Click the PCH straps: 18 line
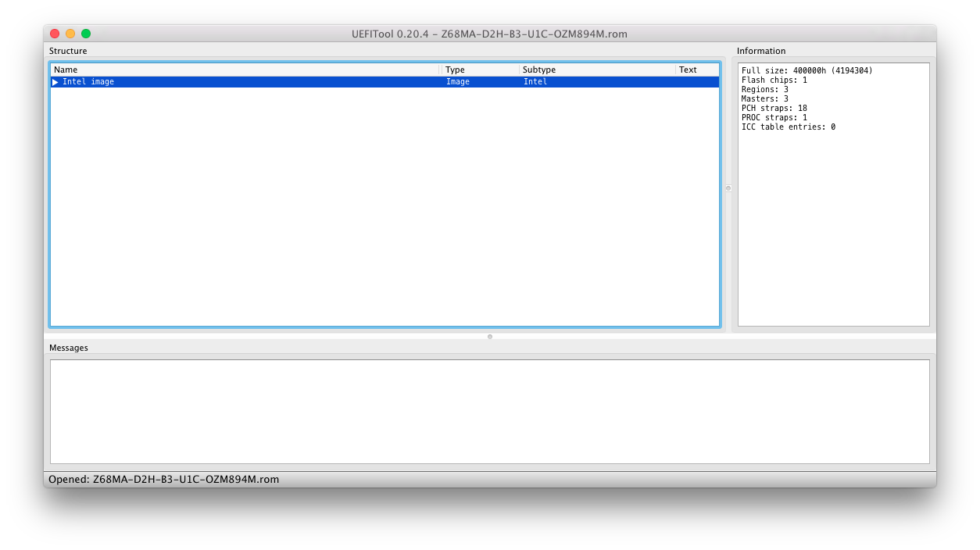 774,109
